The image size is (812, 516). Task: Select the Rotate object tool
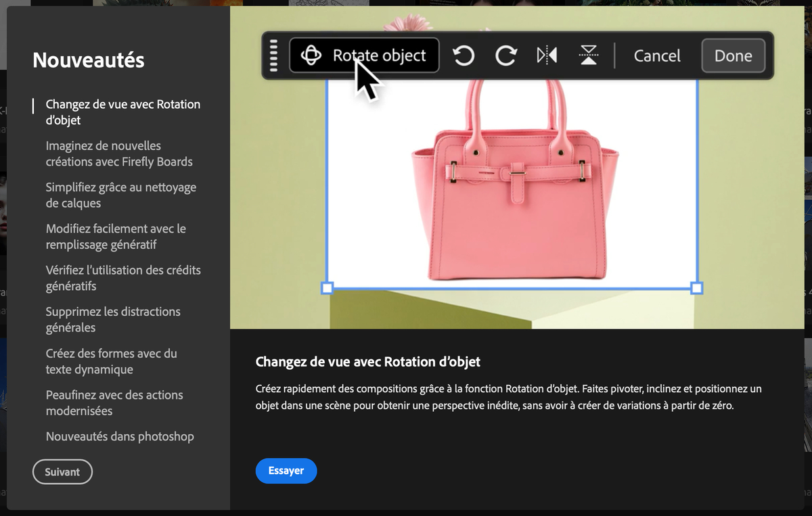tap(364, 55)
